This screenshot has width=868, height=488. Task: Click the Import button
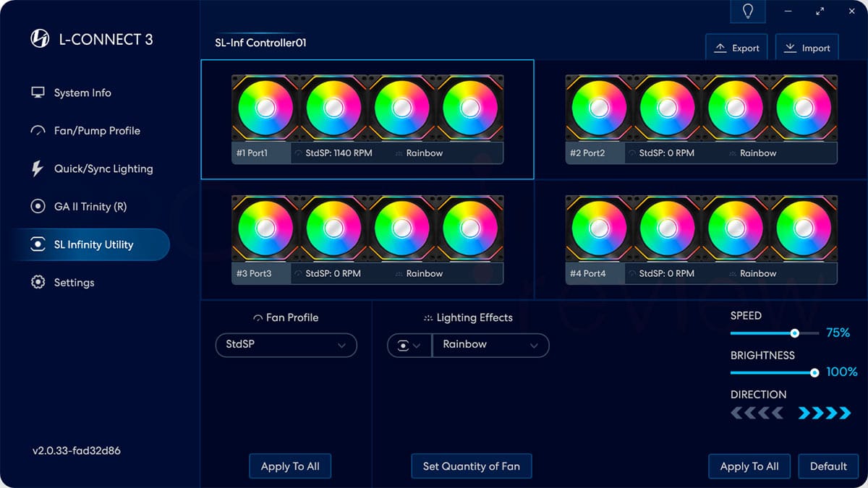[x=807, y=48]
